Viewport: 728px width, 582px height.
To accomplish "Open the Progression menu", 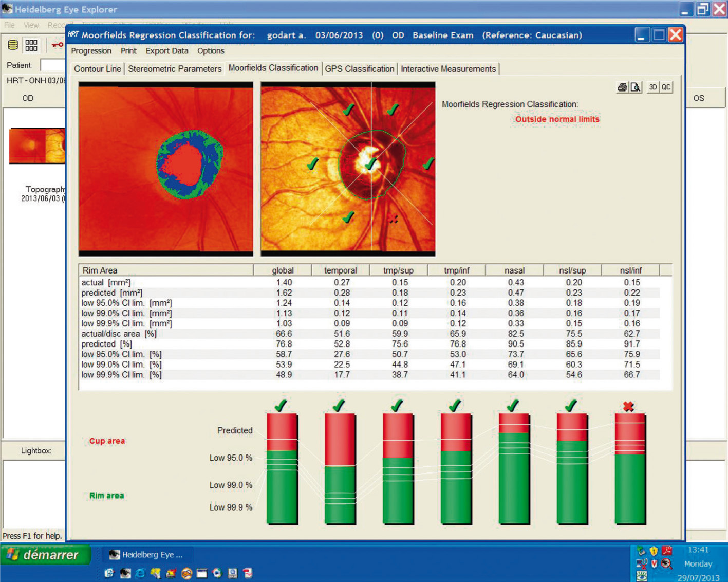I will (91, 51).
